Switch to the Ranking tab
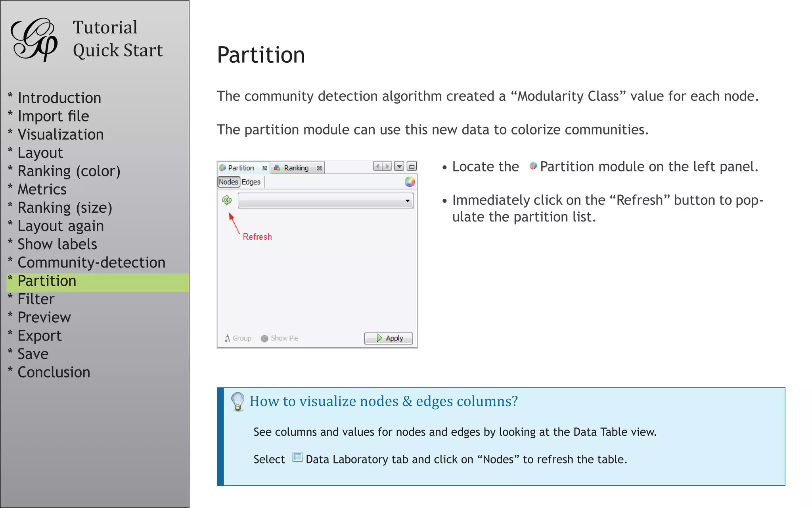 coord(296,168)
